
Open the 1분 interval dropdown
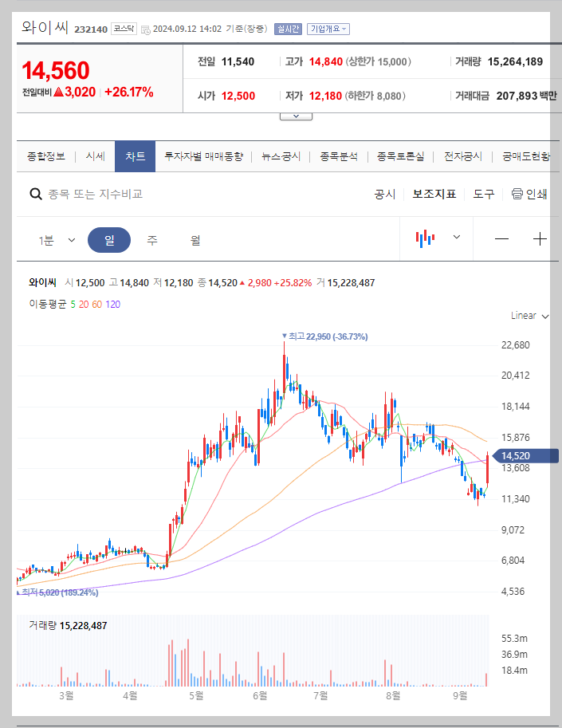tap(54, 238)
